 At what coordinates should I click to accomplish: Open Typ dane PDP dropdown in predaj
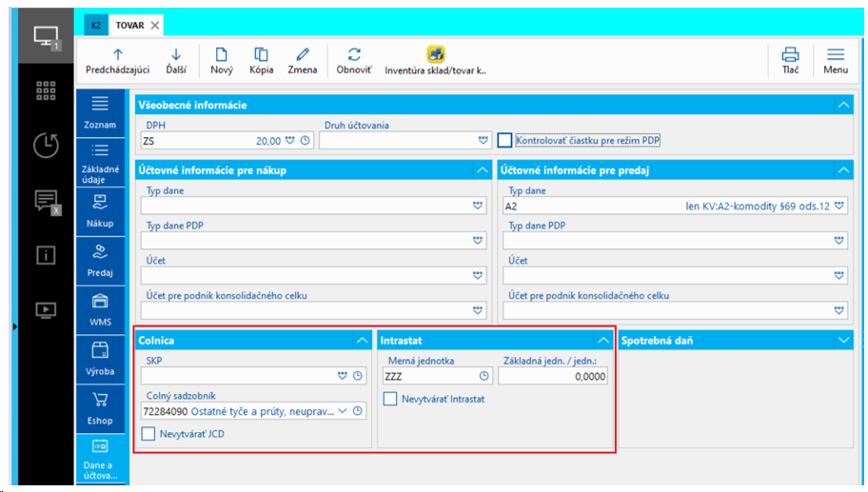839,241
